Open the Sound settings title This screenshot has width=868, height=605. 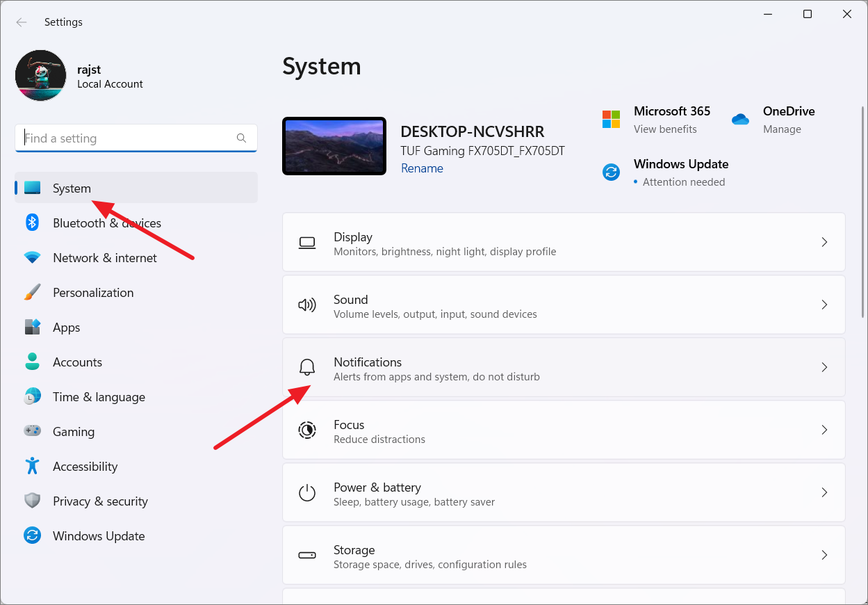coord(351,300)
